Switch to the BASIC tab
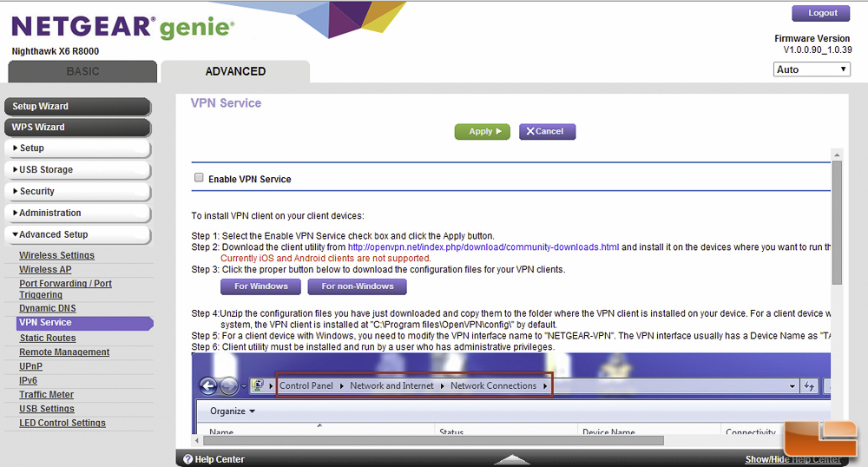The image size is (868, 467). [x=82, y=71]
